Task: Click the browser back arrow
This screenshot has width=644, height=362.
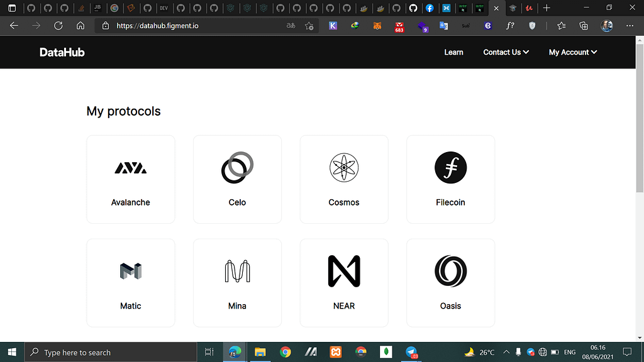Action: 14,25
